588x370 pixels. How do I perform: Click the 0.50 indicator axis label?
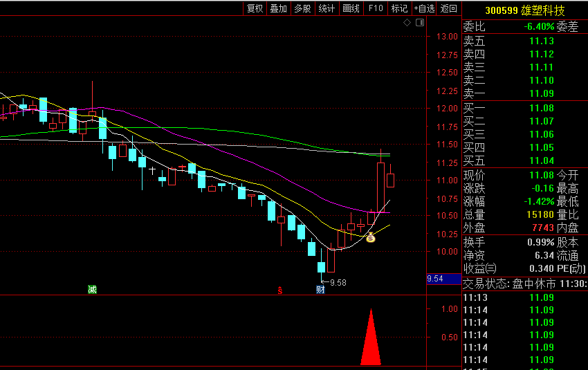click(449, 337)
